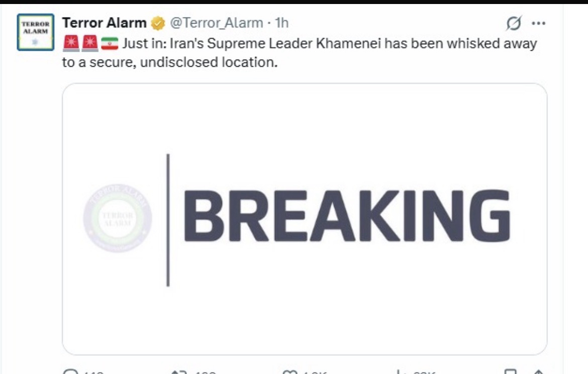Click the gold verified badge
The height and width of the screenshot is (374, 588).
tap(158, 23)
